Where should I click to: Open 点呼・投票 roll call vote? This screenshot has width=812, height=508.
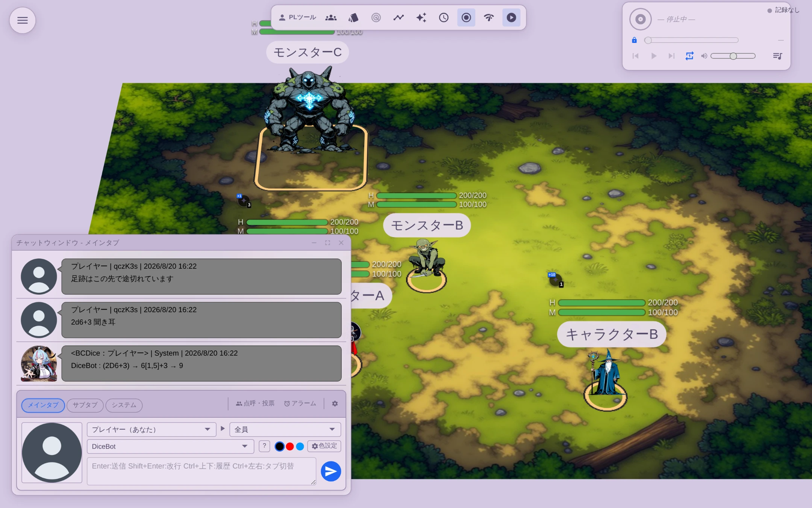(x=255, y=403)
